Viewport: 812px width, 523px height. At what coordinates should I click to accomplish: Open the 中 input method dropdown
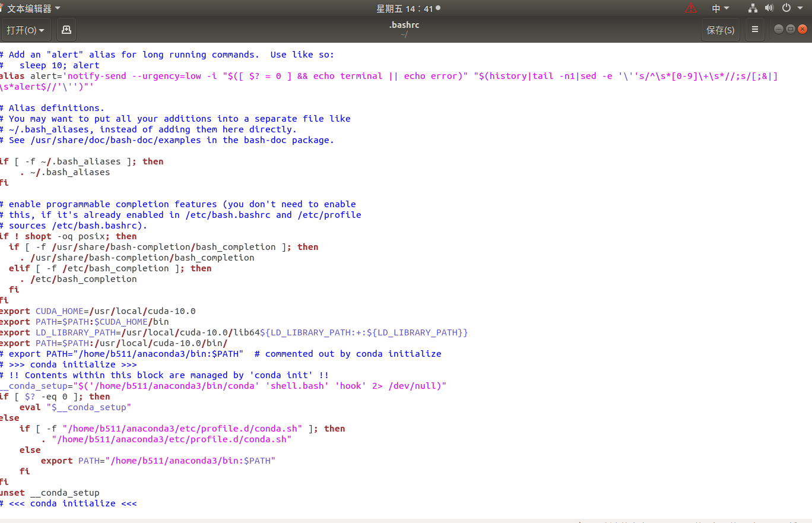point(721,8)
